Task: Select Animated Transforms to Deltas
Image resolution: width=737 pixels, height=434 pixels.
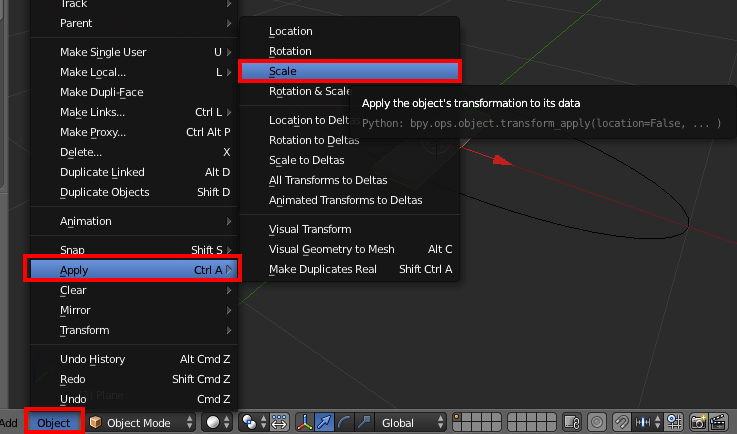Action: pyautogui.click(x=350, y=200)
